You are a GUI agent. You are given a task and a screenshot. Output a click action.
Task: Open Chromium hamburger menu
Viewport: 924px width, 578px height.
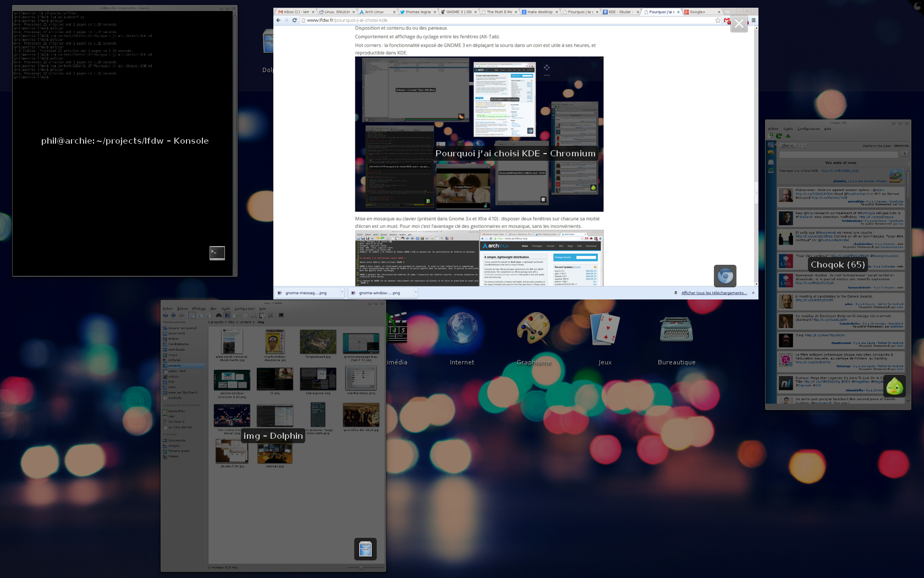click(x=754, y=20)
